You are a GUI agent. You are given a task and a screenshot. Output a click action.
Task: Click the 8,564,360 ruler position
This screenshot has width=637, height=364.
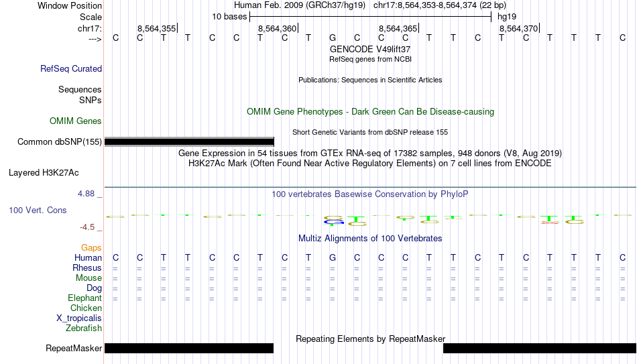tap(278, 28)
